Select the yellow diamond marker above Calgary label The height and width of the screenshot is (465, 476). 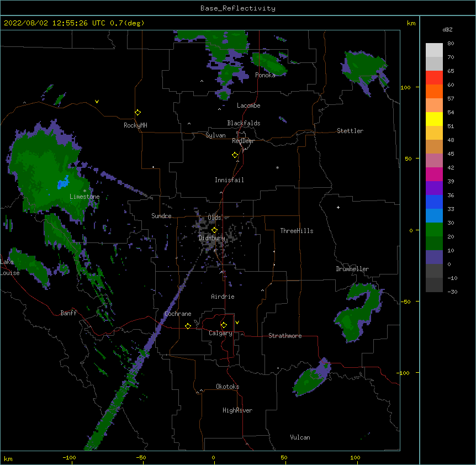click(224, 325)
